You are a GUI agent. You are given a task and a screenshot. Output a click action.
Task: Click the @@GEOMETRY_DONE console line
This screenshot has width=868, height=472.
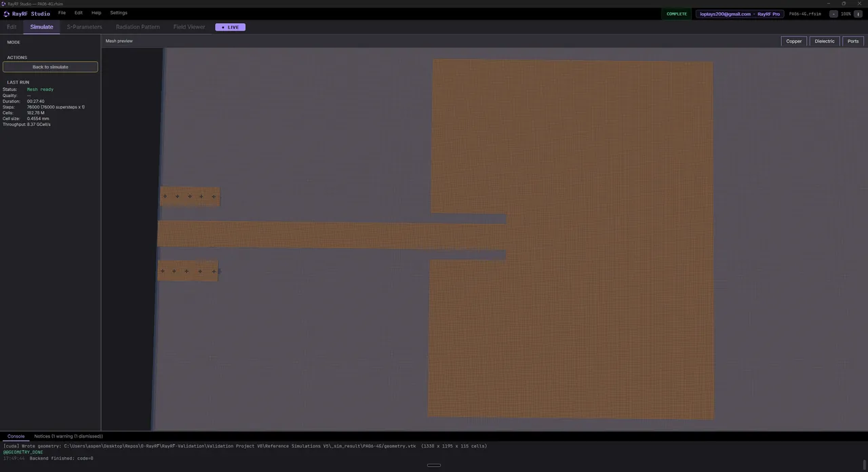[22, 452]
